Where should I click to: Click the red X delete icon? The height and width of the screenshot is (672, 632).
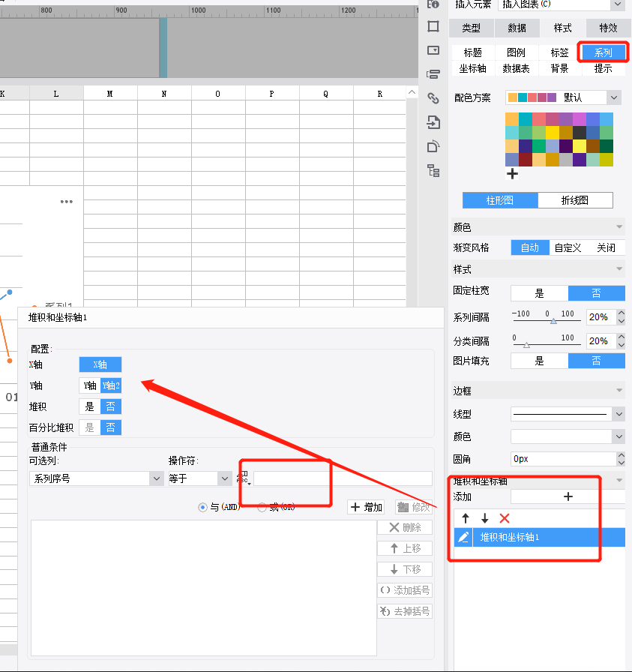[505, 518]
